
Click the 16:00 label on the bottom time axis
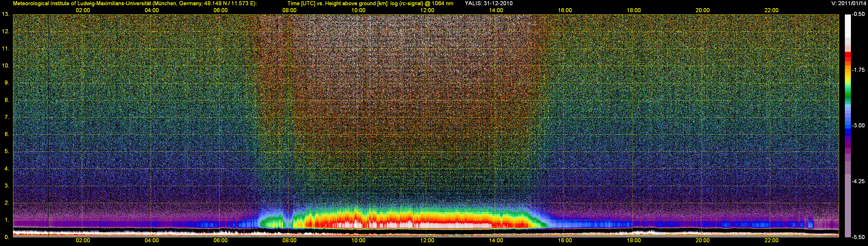pyautogui.click(x=565, y=240)
